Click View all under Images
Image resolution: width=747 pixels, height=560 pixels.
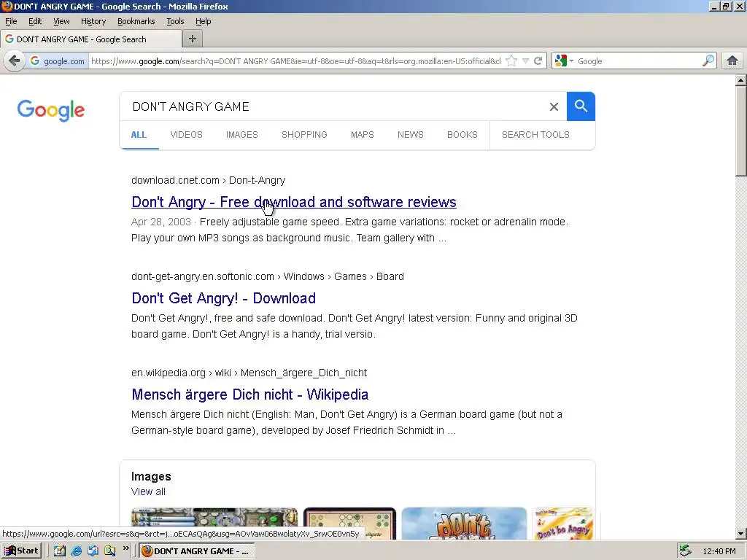click(148, 491)
